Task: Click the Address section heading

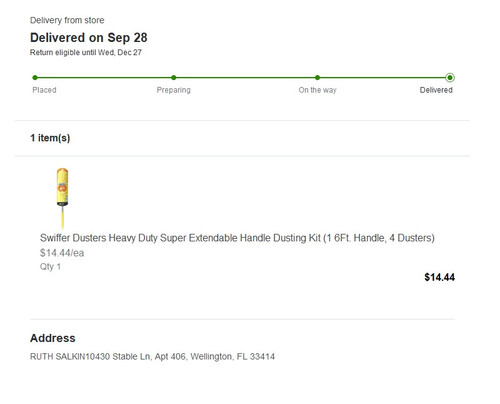Action: pyautogui.click(x=53, y=338)
